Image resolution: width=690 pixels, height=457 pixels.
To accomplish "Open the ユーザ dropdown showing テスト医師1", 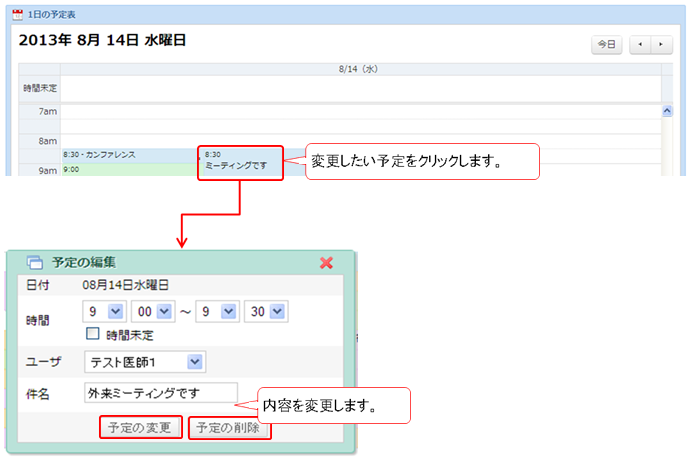I will coord(195,361).
